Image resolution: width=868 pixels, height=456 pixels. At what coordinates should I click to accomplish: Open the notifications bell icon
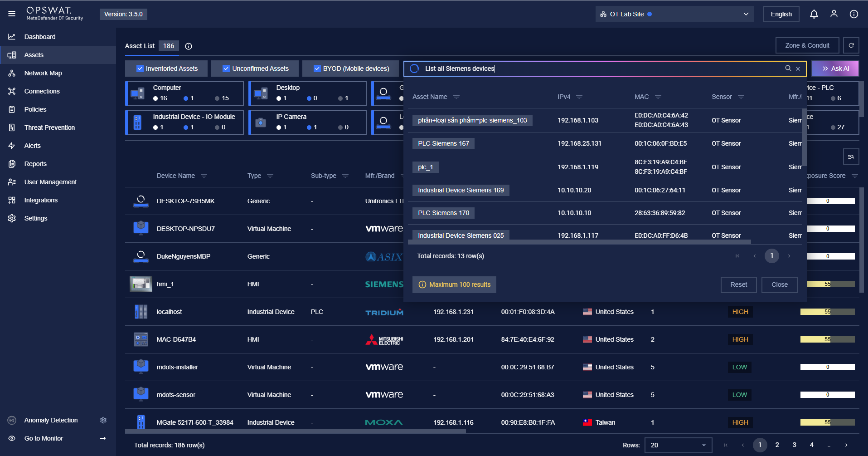click(814, 14)
